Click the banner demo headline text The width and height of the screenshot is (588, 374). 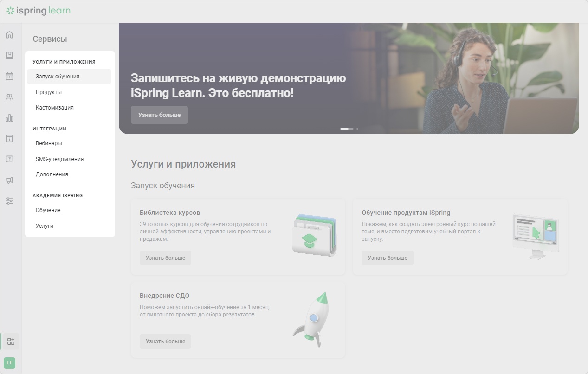[x=238, y=85]
